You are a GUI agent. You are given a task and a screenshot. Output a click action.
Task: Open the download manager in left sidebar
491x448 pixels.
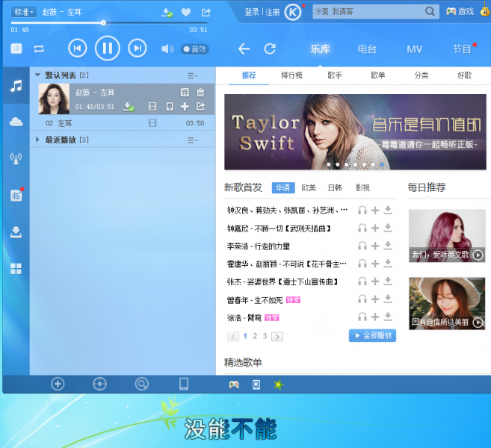(x=16, y=232)
